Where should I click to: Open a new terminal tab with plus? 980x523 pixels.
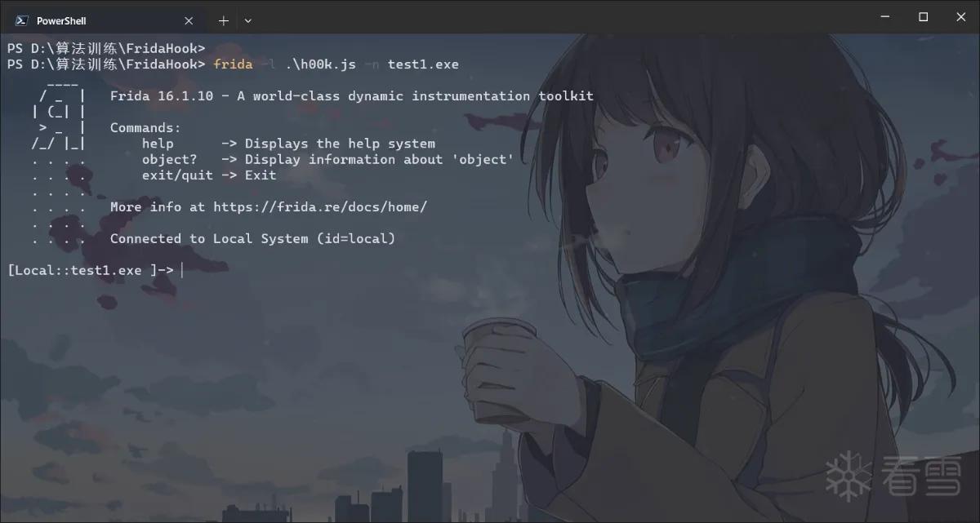(x=223, y=20)
